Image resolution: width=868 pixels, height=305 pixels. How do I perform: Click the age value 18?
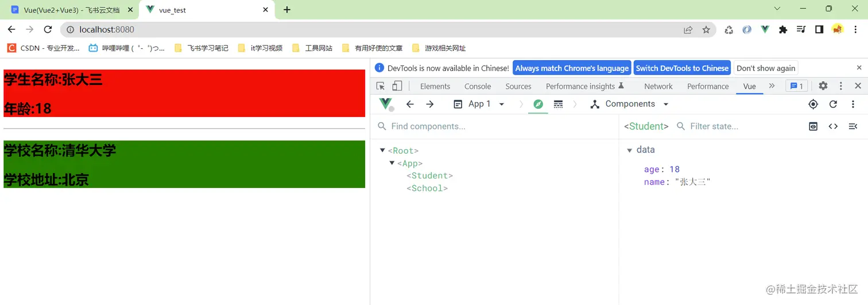(x=675, y=169)
